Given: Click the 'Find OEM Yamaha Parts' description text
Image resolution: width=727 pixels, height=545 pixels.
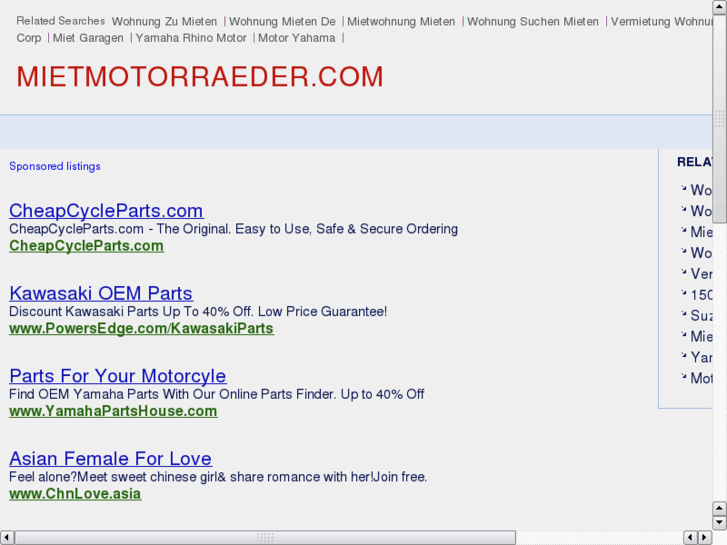Looking at the screenshot, I should click(217, 394).
